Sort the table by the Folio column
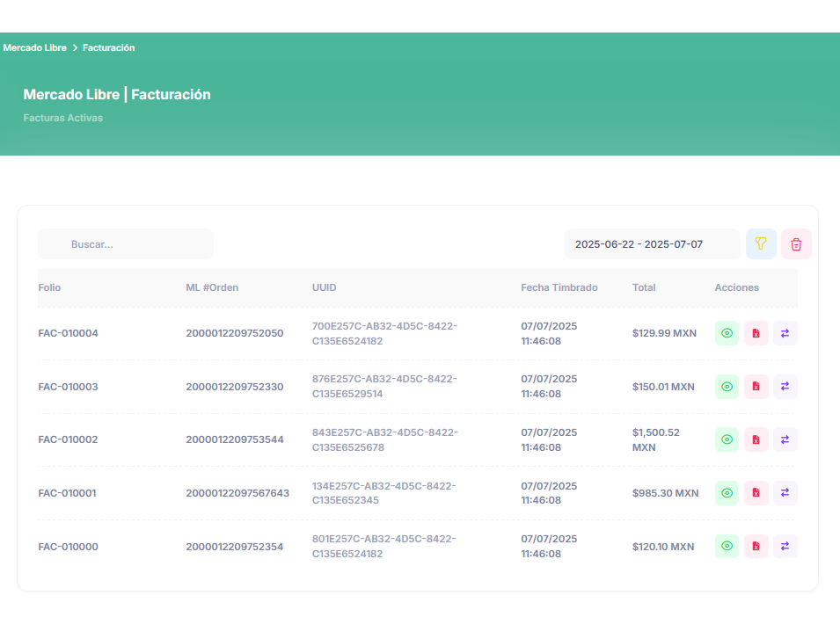840x639 pixels. (49, 287)
